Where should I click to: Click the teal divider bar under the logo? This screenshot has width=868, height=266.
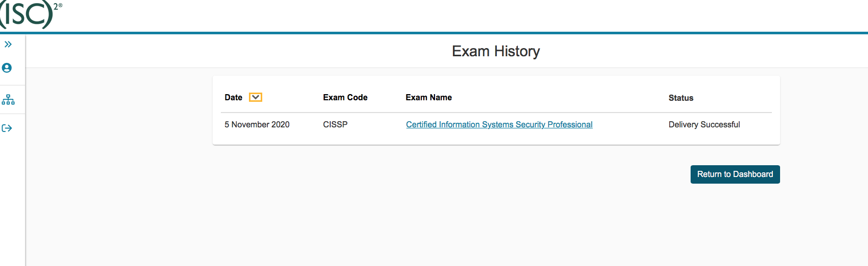pos(434,33)
